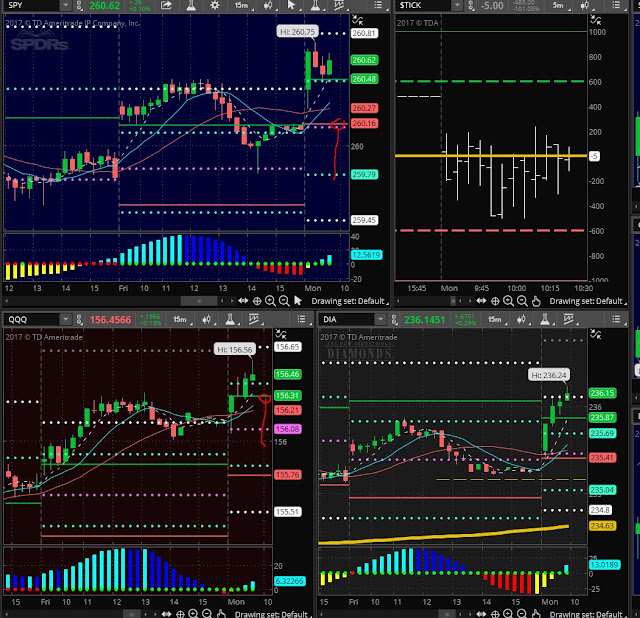Open chart settings gear in SPY chart
The height and width of the screenshot is (618, 640).
coord(215,5)
